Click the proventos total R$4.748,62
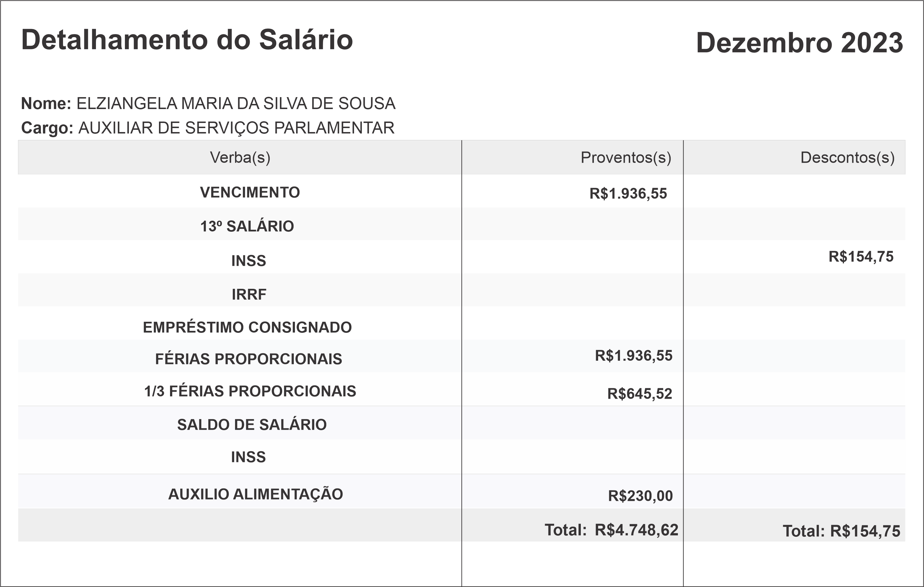This screenshot has width=924, height=587. [x=636, y=530]
